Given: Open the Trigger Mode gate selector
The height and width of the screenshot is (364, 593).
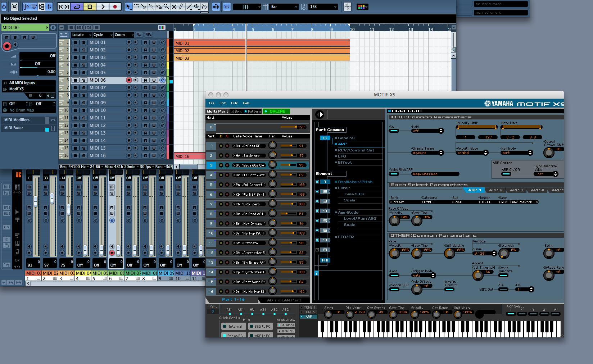Looking at the screenshot, I should pos(424,276).
